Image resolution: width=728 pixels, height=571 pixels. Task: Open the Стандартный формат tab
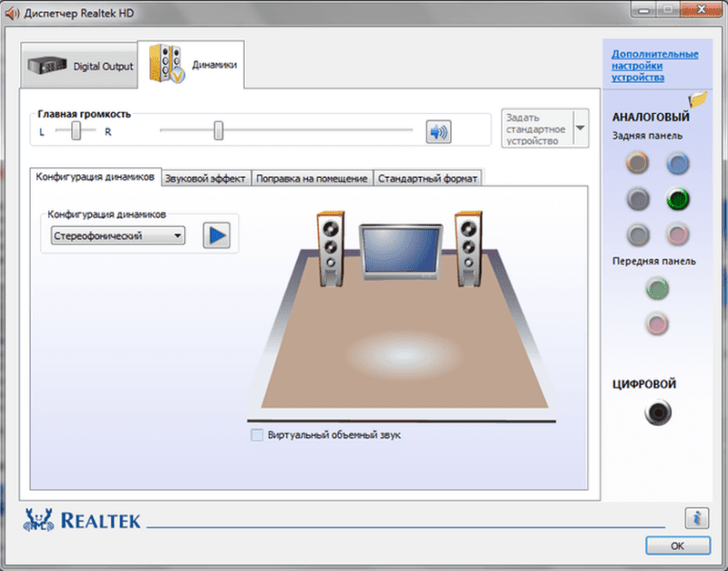(427, 178)
